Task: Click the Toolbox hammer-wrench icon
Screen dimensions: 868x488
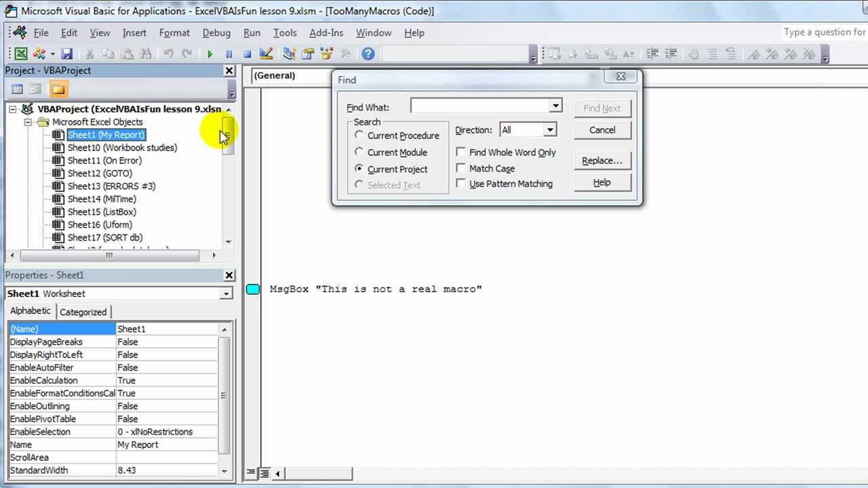Action: pyautogui.click(x=345, y=54)
